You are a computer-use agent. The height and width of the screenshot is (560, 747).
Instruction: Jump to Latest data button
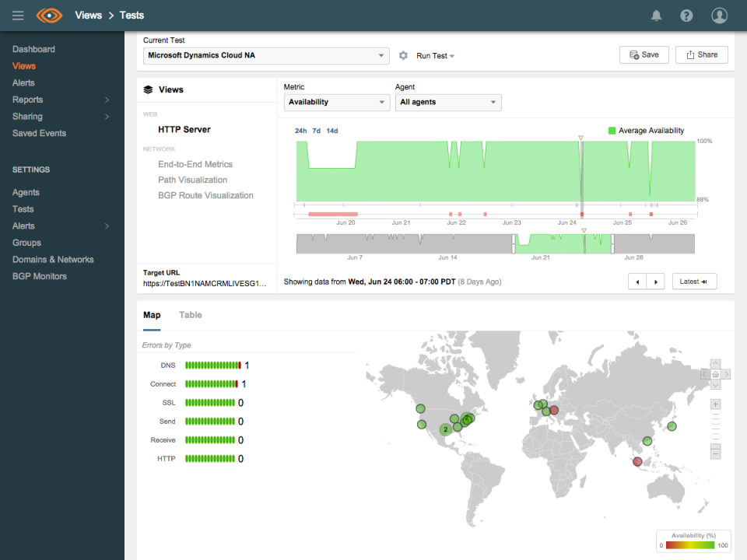[694, 282]
